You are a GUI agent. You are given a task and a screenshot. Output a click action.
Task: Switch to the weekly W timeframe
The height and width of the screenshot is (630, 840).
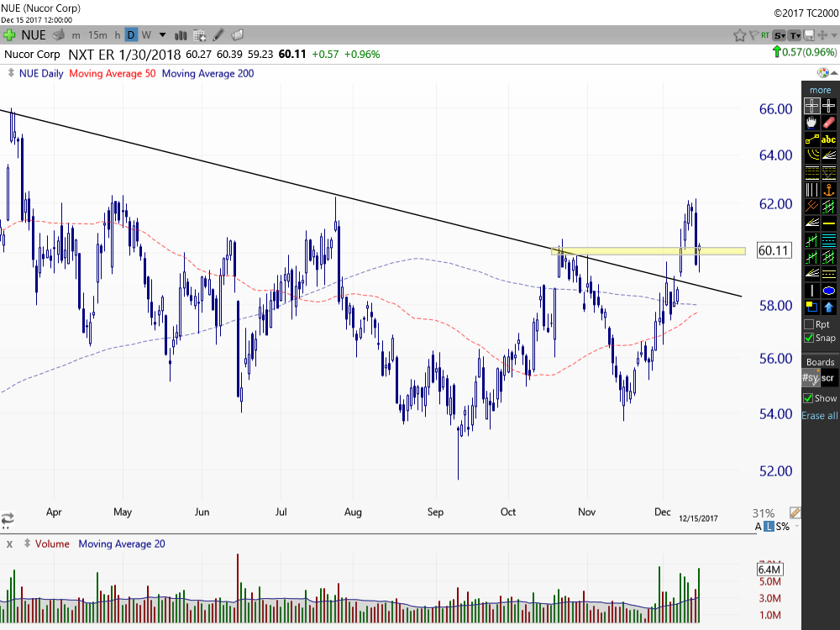point(146,35)
